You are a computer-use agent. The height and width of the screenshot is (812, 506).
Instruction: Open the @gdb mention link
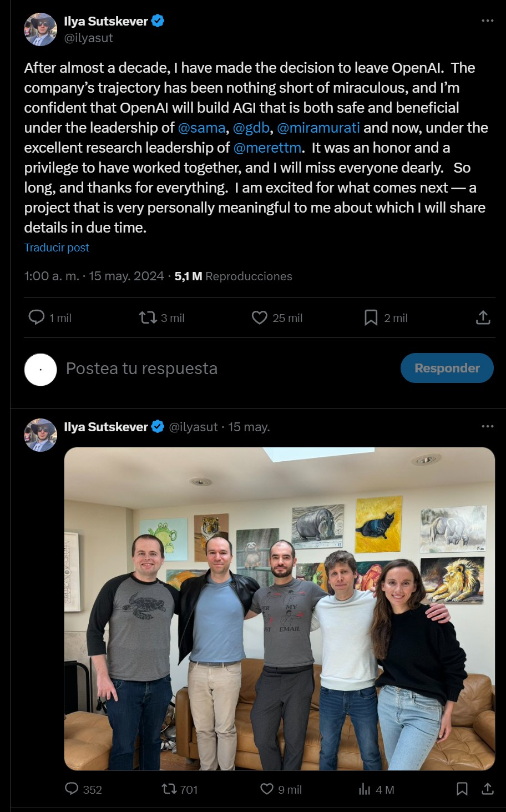tap(251, 128)
